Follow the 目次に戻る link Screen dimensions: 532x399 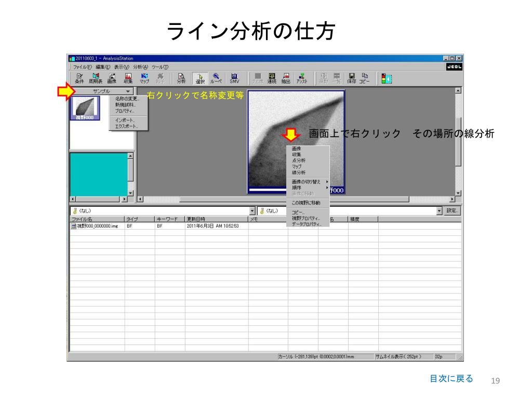pos(451,378)
